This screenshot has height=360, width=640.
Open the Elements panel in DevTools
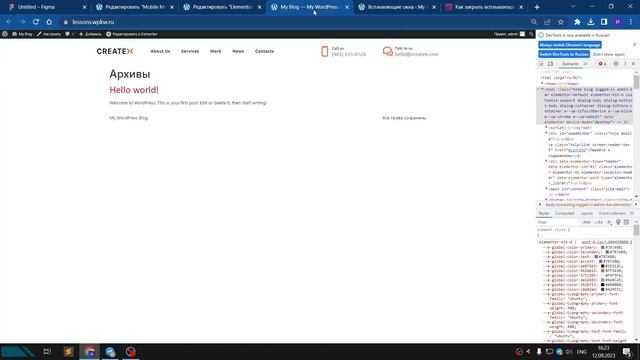[570, 64]
